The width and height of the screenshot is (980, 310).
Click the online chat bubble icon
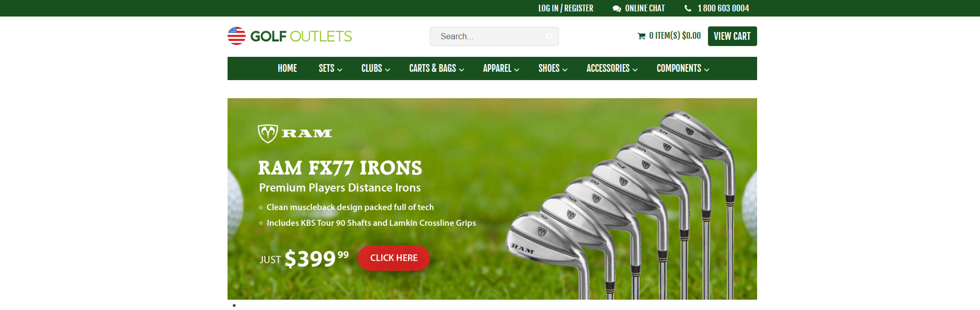pos(616,9)
